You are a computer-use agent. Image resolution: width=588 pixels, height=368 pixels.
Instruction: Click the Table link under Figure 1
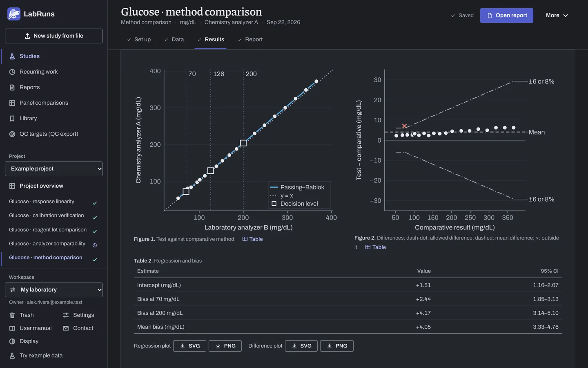coord(253,239)
